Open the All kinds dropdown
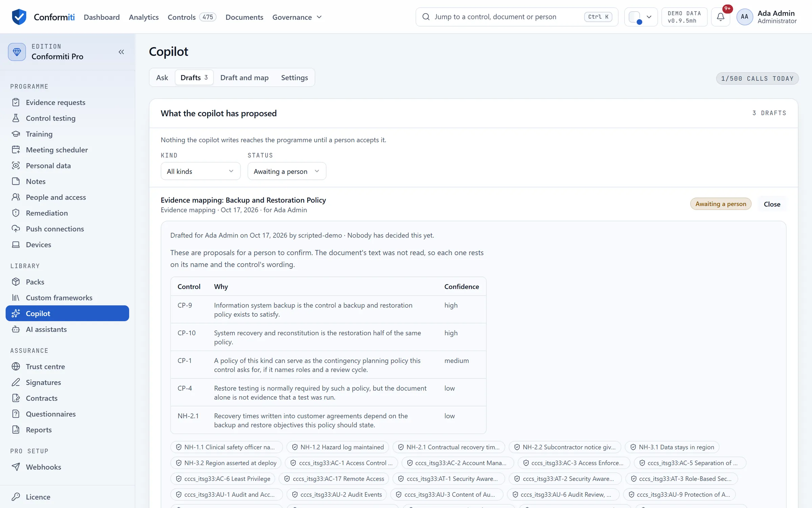 tap(201, 171)
